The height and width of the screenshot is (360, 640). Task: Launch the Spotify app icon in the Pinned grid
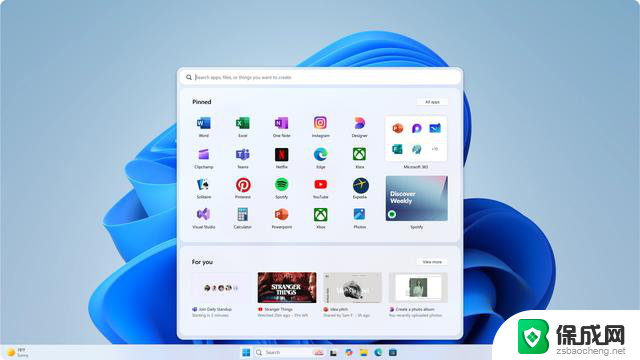[281, 184]
